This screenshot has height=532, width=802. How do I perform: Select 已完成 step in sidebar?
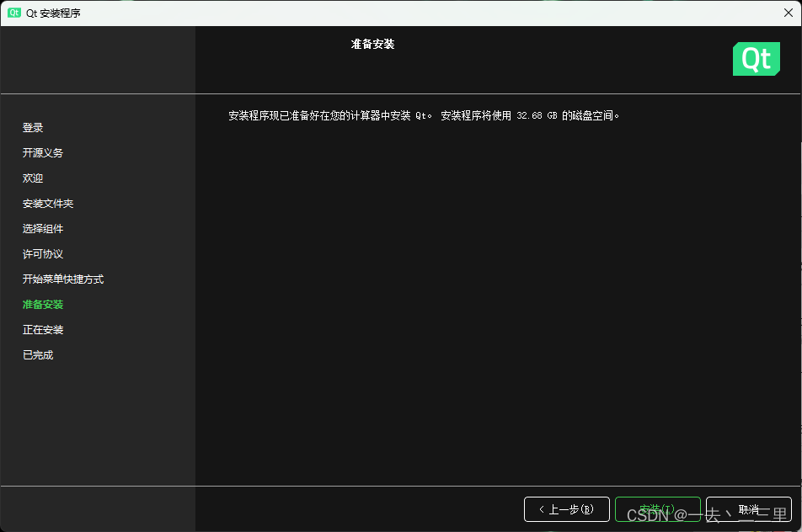[38, 355]
